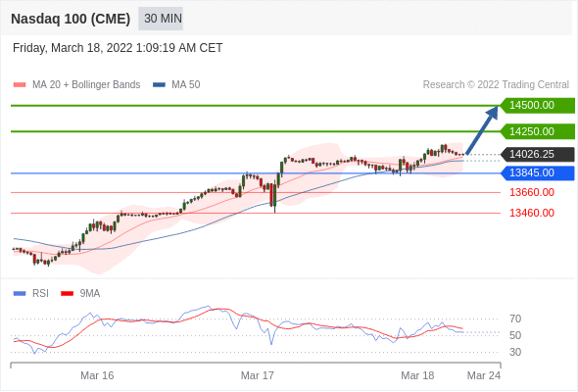
Task: Click the 13660.00 red support label
Action: (532, 192)
